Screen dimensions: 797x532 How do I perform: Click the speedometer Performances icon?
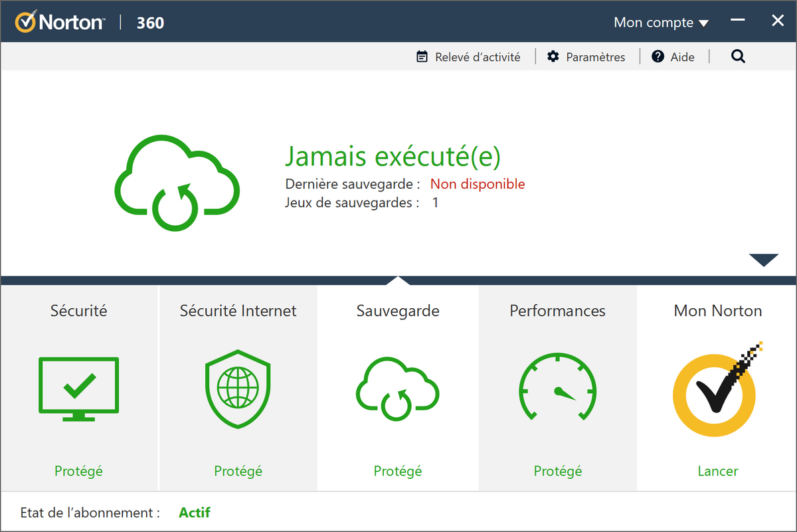pos(557,387)
